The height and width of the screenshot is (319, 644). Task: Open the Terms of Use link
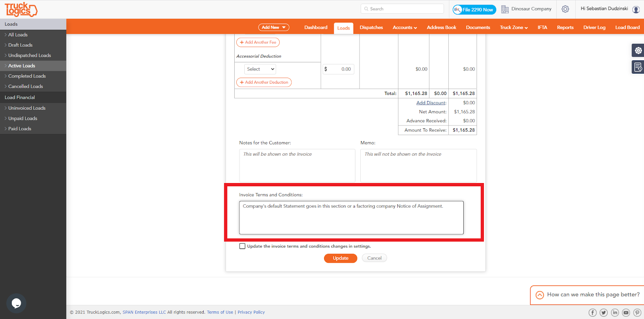[x=220, y=312]
